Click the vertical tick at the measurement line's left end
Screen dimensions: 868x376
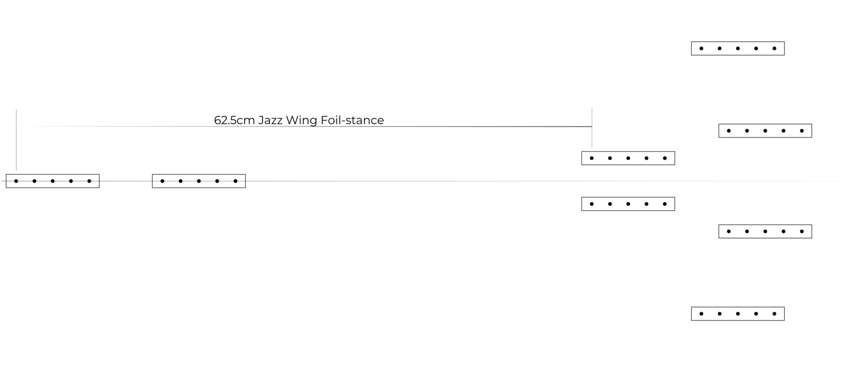(17, 140)
